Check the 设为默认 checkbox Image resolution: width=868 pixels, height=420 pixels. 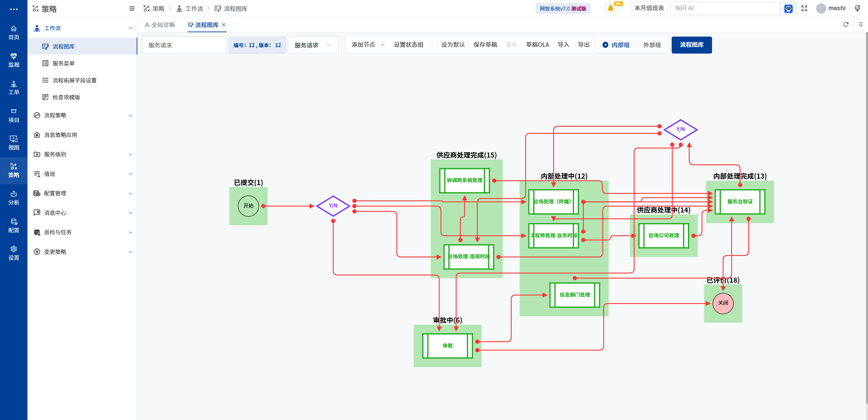coord(435,45)
